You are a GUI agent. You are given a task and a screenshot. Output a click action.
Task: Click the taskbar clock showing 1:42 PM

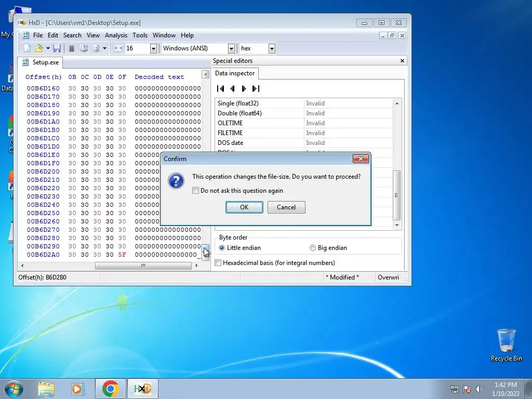tap(506, 389)
